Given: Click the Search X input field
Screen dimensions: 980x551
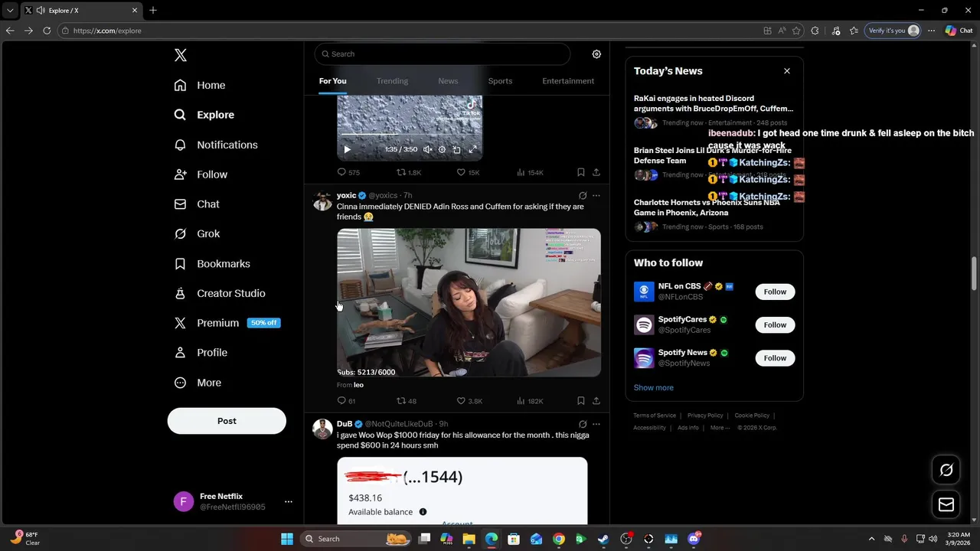Looking at the screenshot, I should click(x=443, y=54).
